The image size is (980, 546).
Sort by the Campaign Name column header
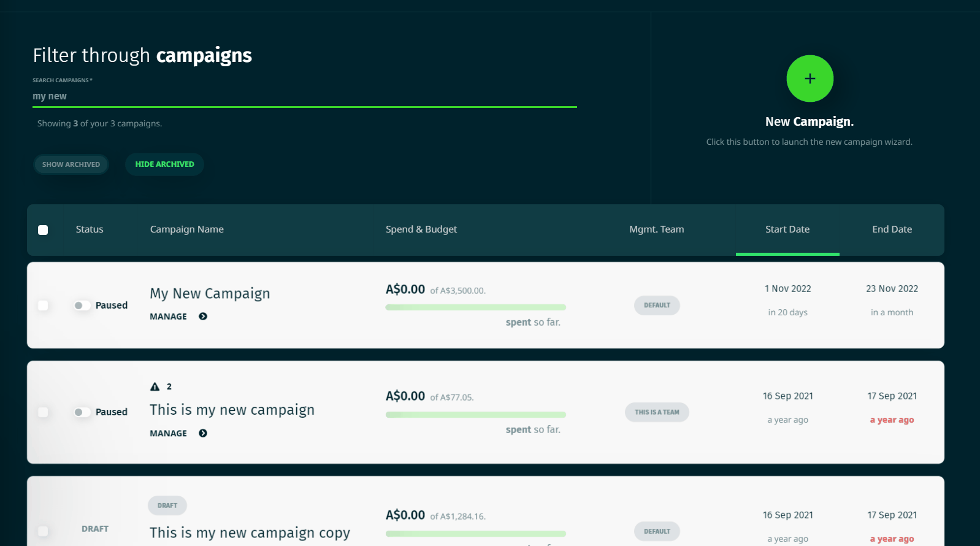pyautogui.click(x=187, y=229)
